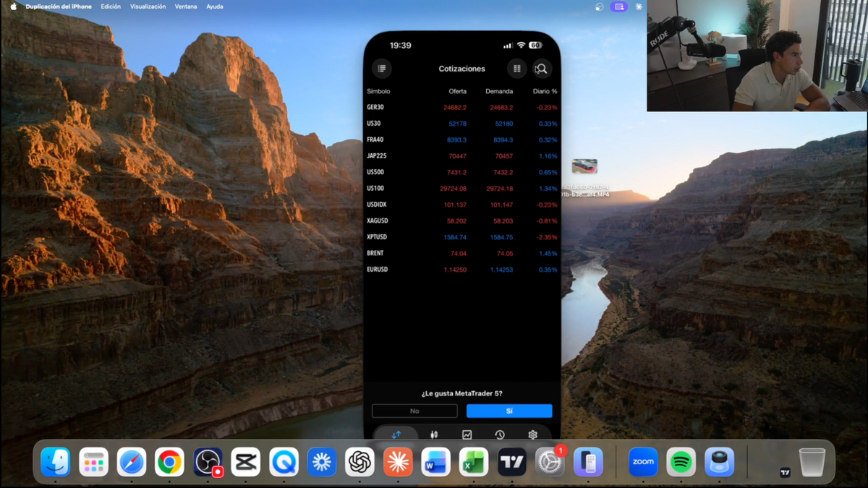Open the Edición menu
Viewport: 868px width, 488px height.
point(111,7)
